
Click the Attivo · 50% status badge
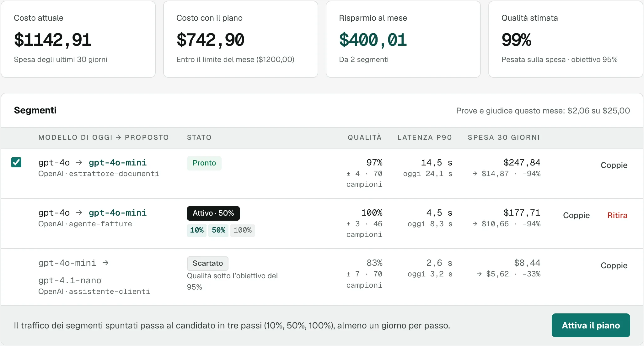pos(213,213)
